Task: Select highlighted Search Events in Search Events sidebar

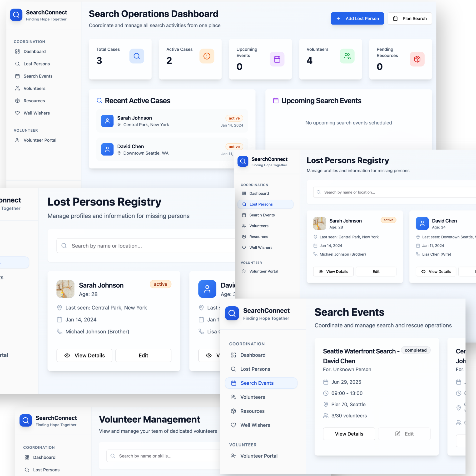Action: [x=261, y=383]
